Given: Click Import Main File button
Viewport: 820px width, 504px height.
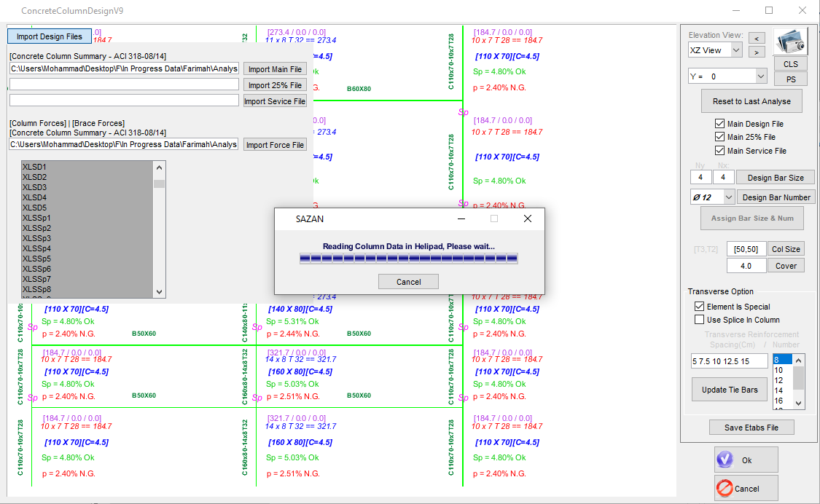Looking at the screenshot, I should tap(275, 69).
